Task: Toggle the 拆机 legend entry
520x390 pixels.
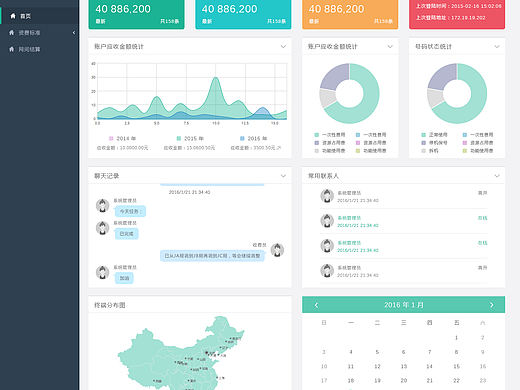Action: click(x=430, y=151)
